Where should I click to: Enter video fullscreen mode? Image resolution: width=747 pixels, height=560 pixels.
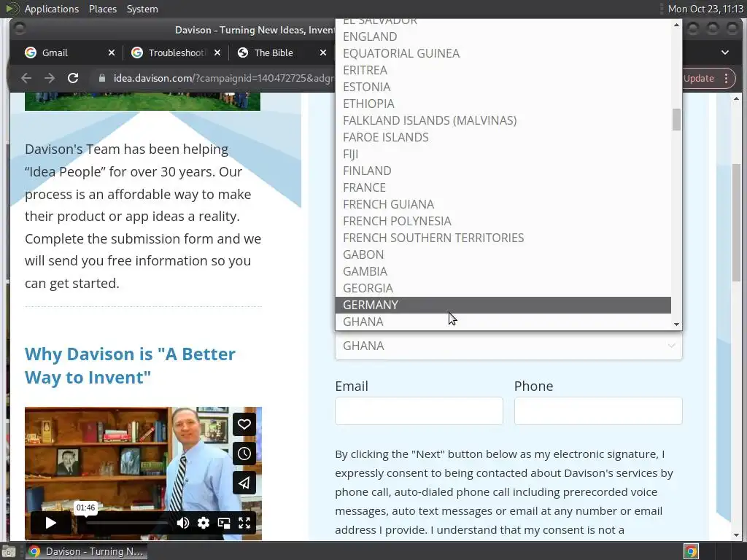click(x=244, y=523)
